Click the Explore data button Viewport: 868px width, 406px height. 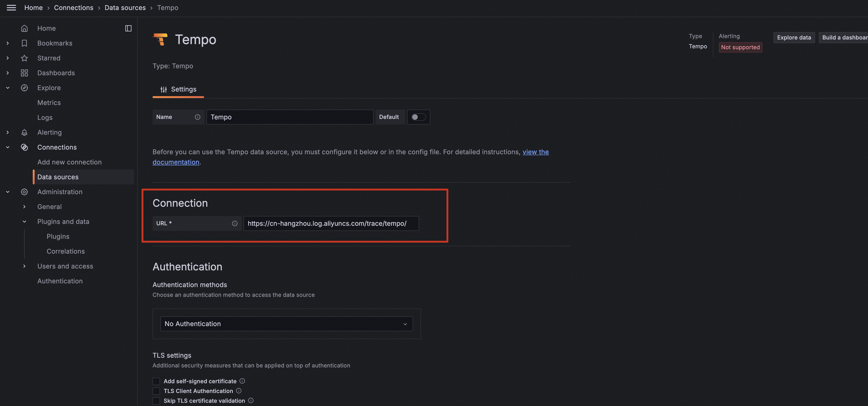[794, 37]
